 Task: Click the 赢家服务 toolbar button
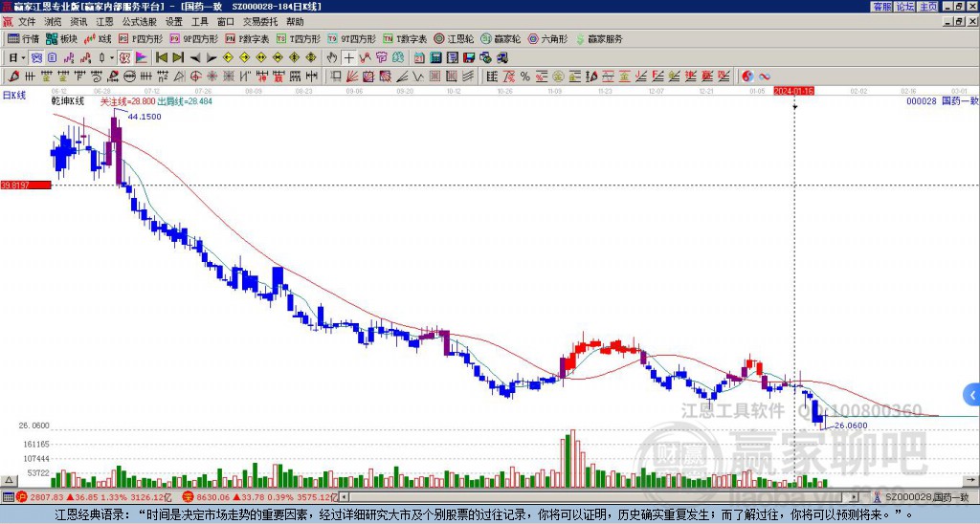coord(599,38)
